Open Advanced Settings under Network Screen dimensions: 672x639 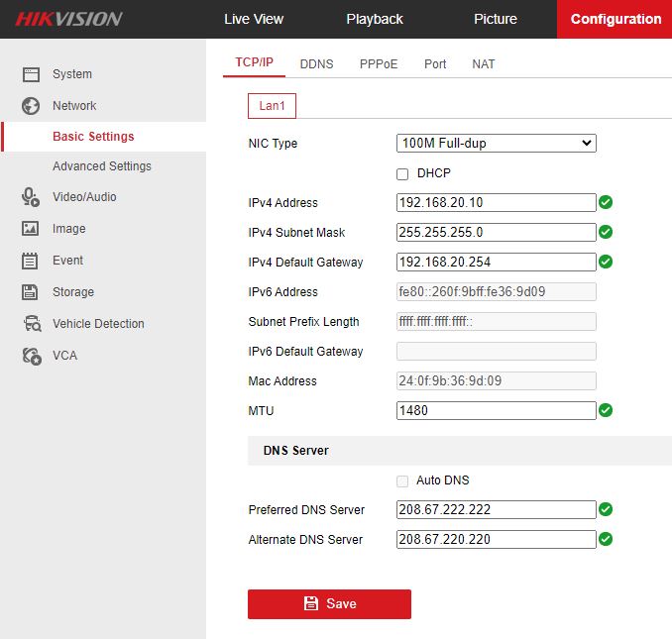pyautogui.click(x=102, y=166)
